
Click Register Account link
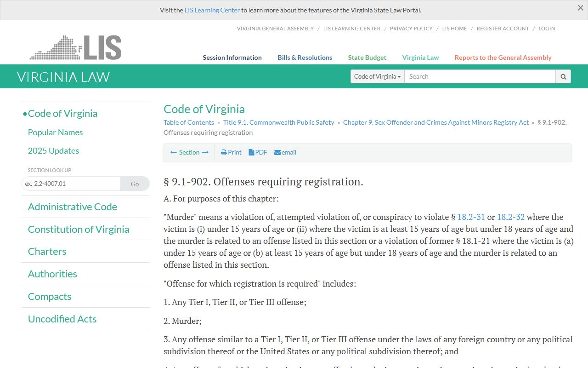pos(503,29)
